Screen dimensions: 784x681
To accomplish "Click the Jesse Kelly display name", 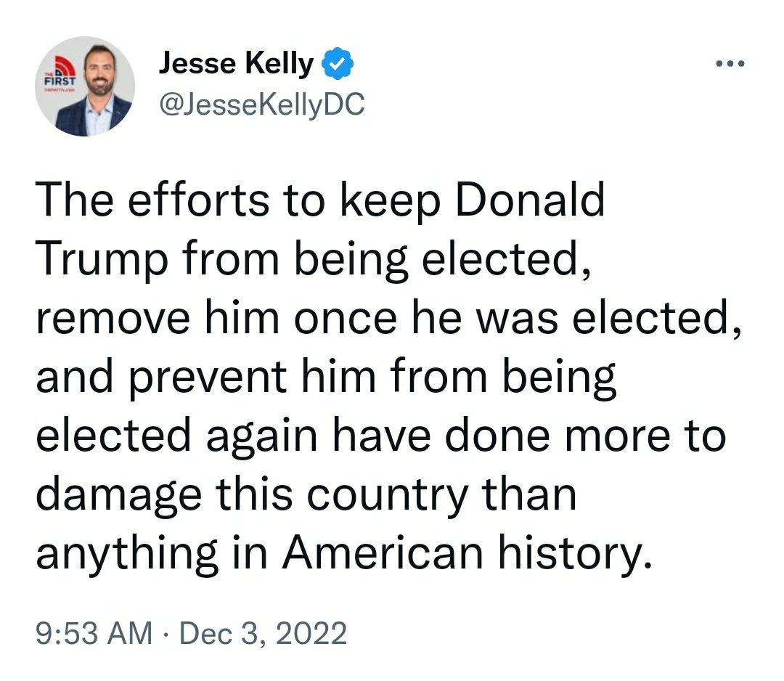I will (236, 65).
